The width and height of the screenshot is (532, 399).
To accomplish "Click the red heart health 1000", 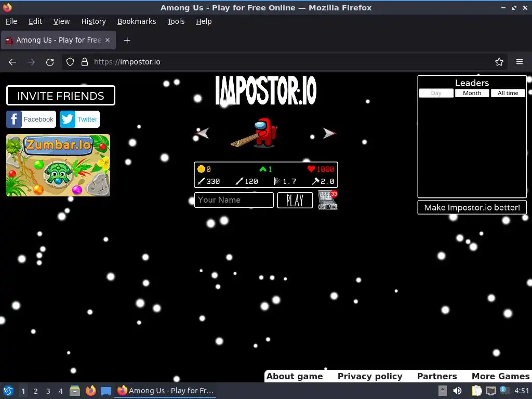I will [x=321, y=169].
